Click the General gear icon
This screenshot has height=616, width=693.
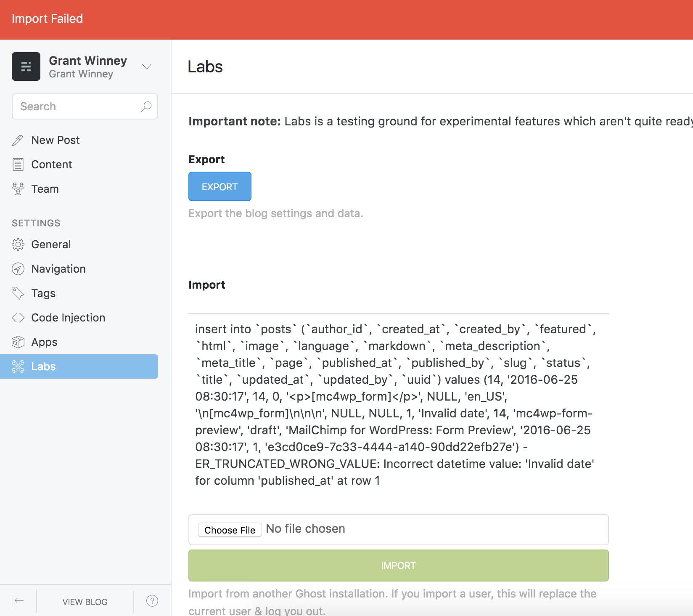(18, 244)
